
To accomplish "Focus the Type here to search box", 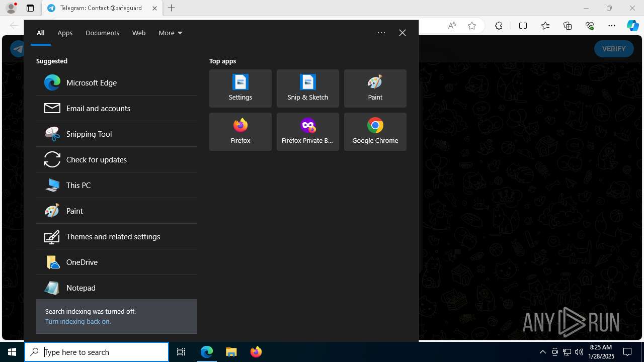I will click(97, 352).
